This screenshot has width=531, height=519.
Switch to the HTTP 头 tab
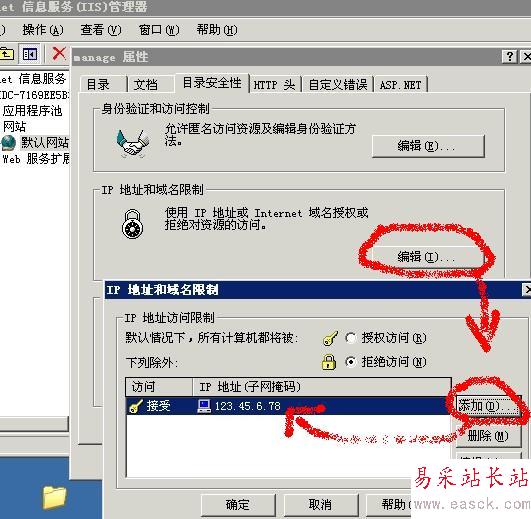(275, 84)
